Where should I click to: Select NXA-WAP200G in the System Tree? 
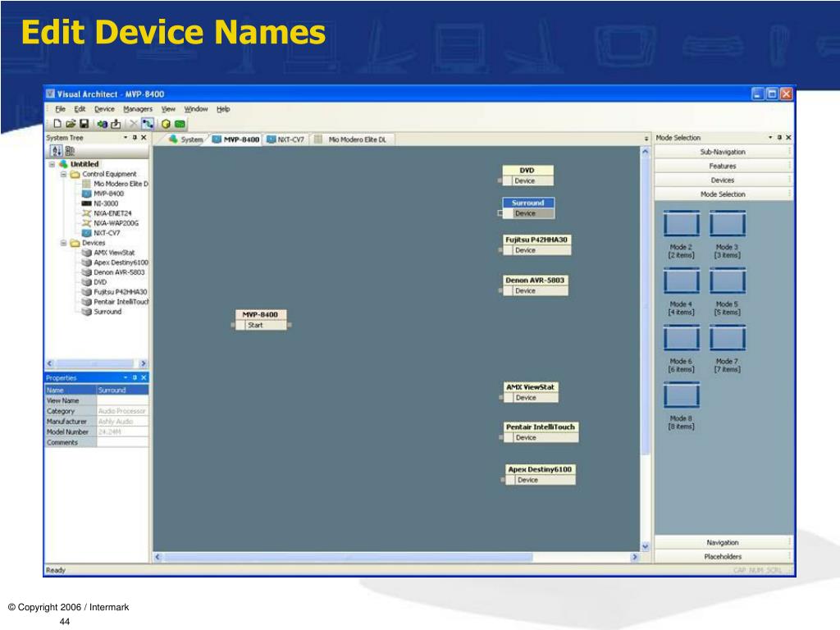coord(110,223)
